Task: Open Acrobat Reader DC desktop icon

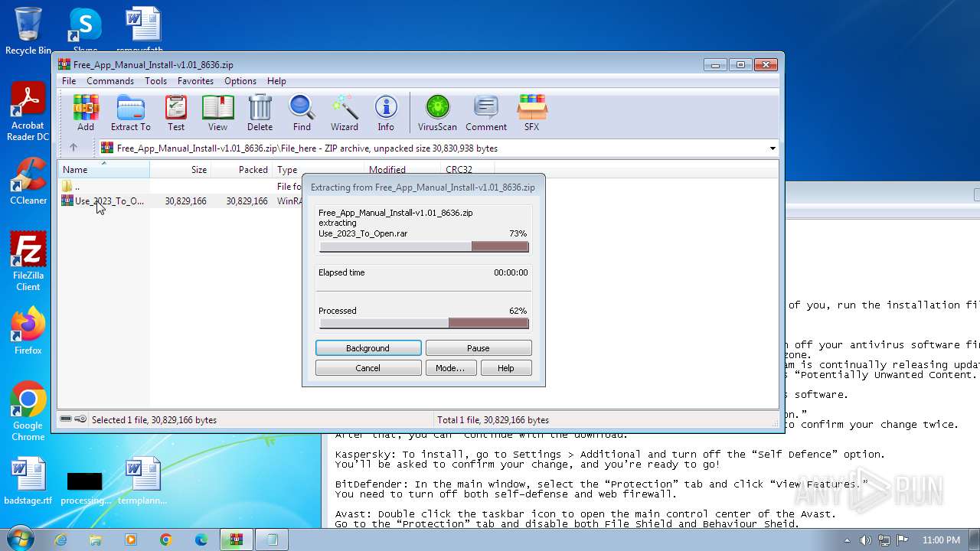Action: pos(28,112)
